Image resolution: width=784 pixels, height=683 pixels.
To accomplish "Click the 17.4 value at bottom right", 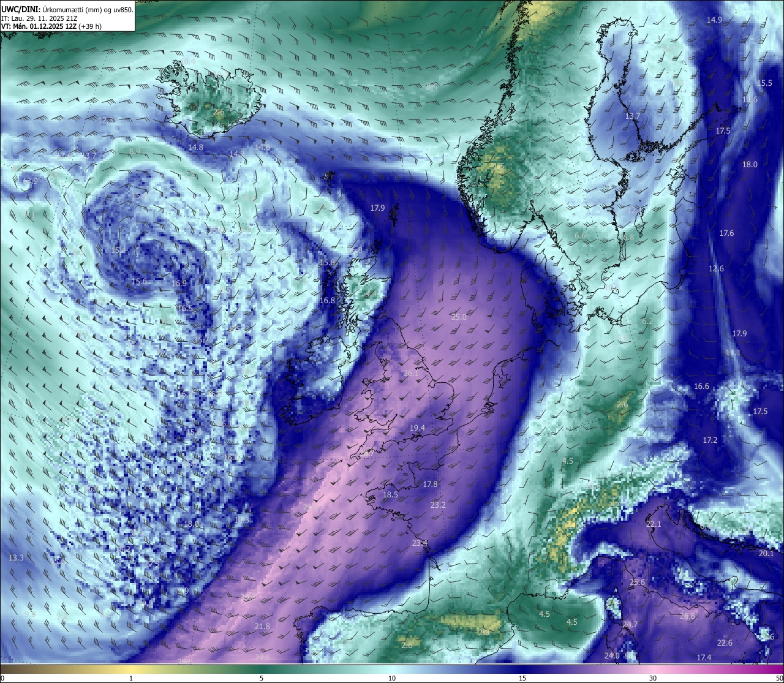I will pyautogui.click(x=704, y=657).
